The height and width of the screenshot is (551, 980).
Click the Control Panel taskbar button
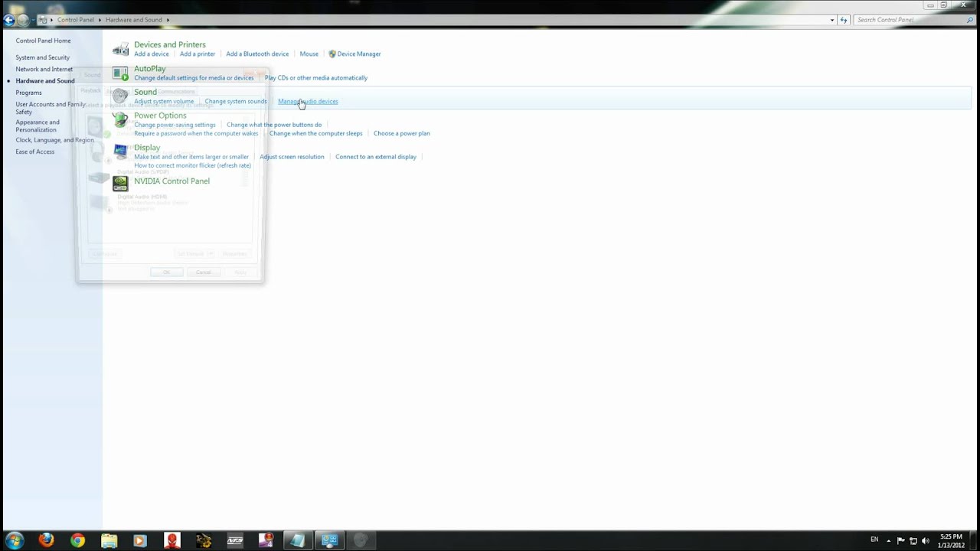tap(329, 540)
